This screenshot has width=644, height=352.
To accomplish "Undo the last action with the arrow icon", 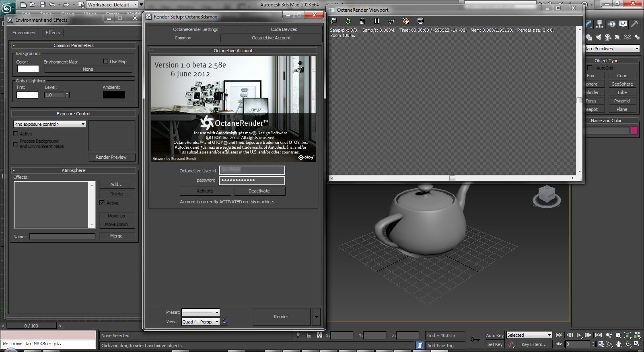I will (52, 5).
